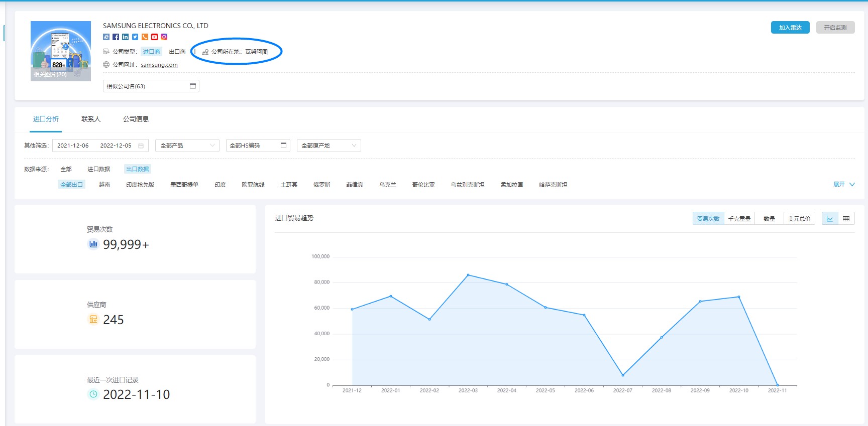Select 贸易次数 trend metric

(708, 219)
